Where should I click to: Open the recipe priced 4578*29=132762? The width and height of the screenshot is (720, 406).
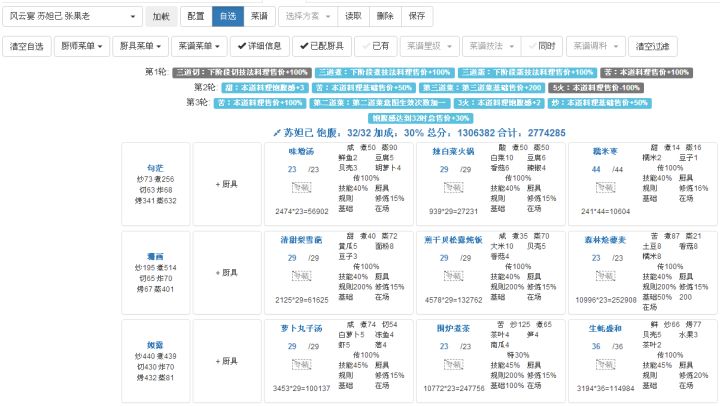click(453, 240)
